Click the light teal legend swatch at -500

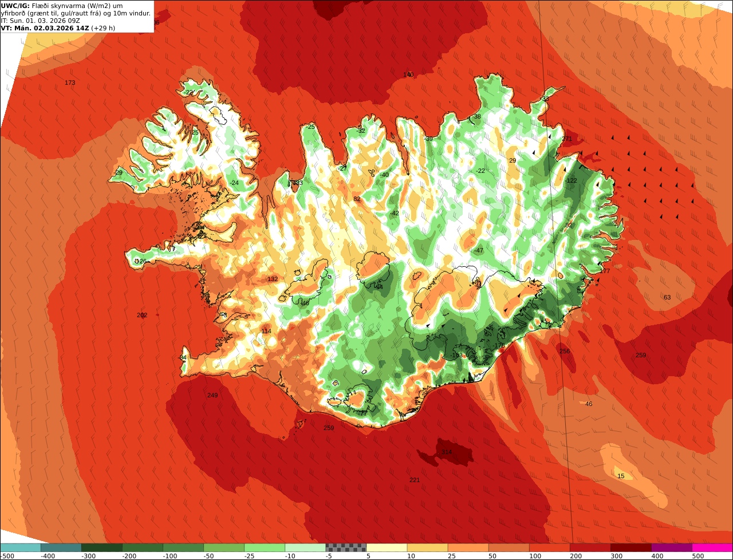(20, 547)
